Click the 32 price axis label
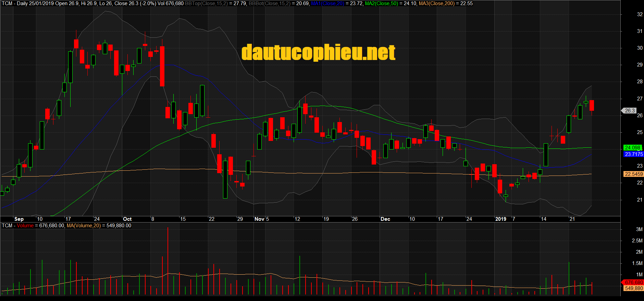644x301 pixels. click(x=640, y=14)
